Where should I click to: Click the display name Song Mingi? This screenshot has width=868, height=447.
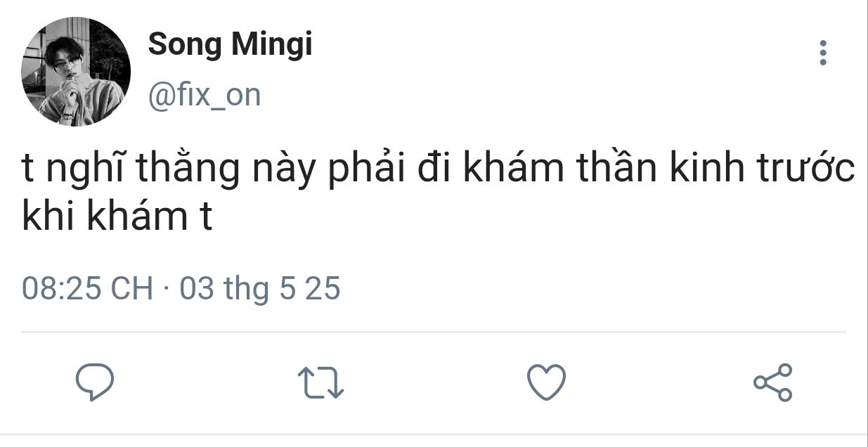click(230, 46)
